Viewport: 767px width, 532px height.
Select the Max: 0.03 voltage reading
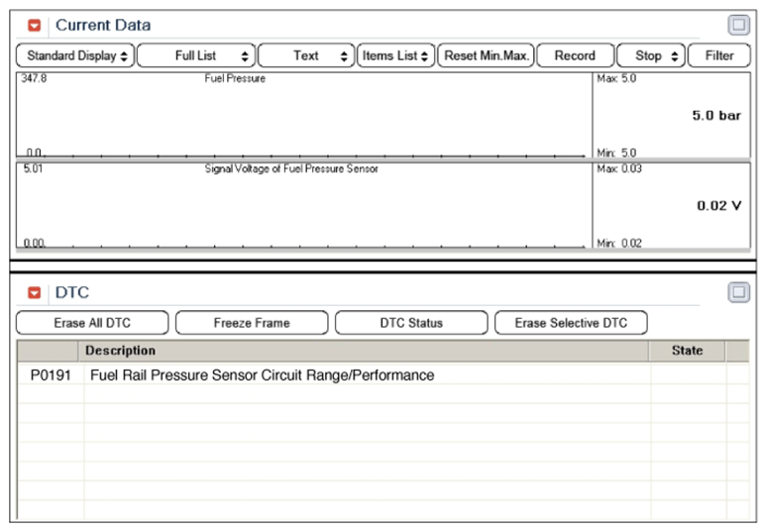point(618,168)
